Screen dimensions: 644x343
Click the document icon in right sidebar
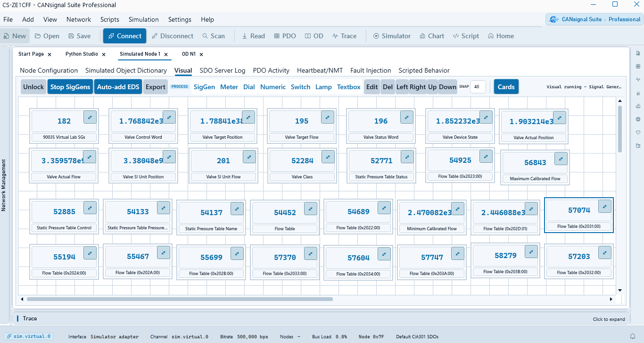point(638,53)
